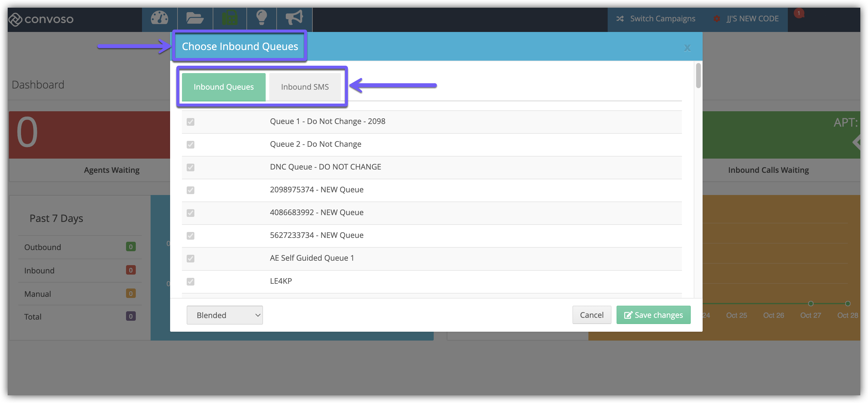
Task: Toggle AE Self Guided Queue 1 checkbox
Action: coord(191,258)
